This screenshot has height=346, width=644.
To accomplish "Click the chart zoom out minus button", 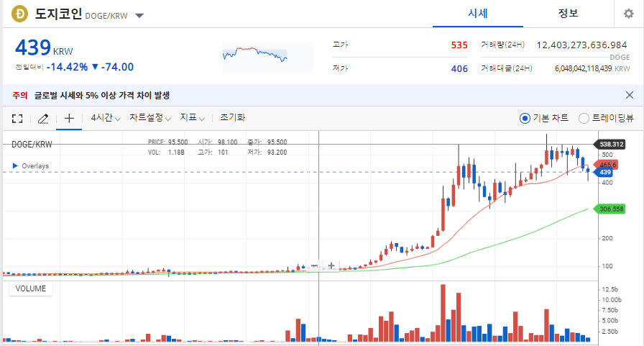I will (314, 265).
